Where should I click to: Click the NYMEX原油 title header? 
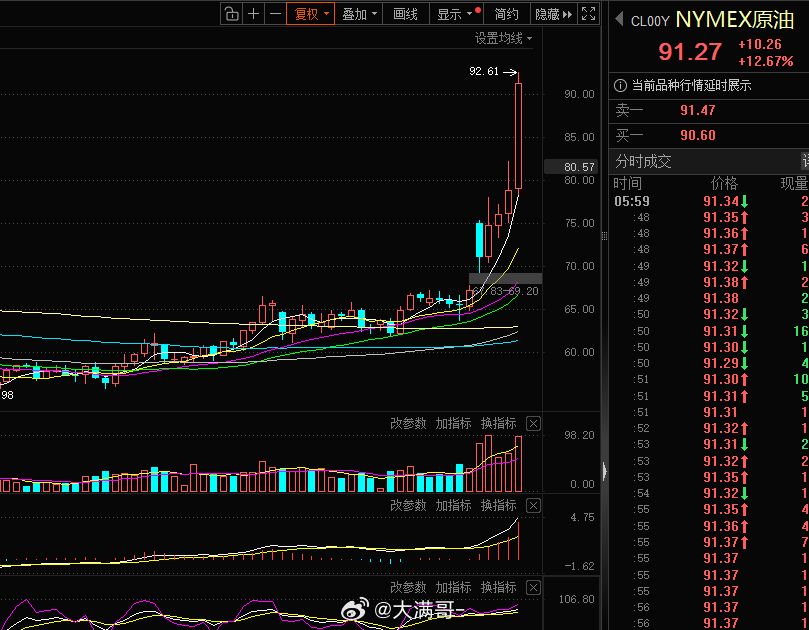731,18
